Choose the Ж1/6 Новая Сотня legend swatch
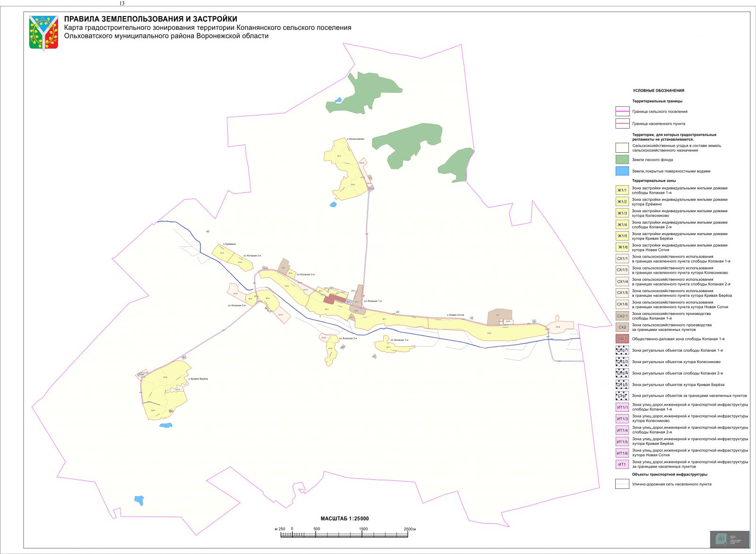Viewport: 756px width, 554px height. (x=622, y=247)
